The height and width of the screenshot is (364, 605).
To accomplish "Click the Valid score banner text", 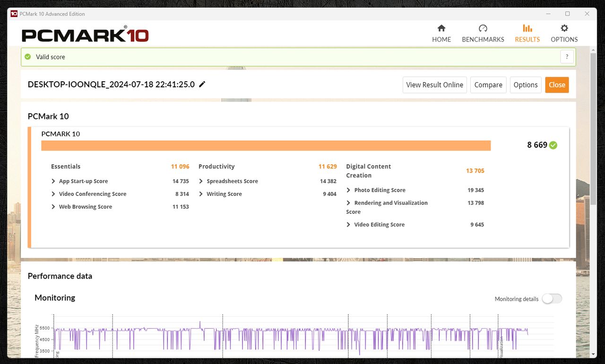I will tap(51, 57).
